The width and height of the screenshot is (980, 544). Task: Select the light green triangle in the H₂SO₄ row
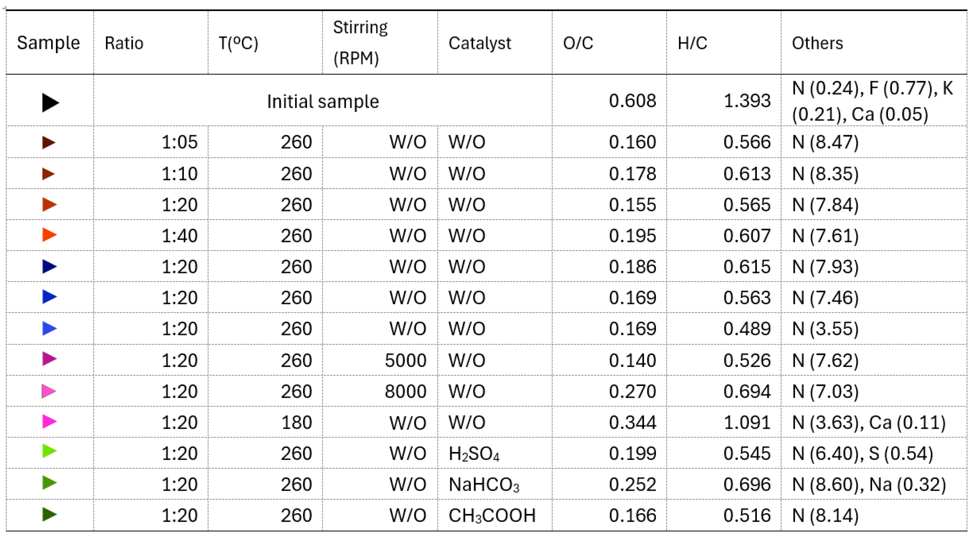pos(49,452)
